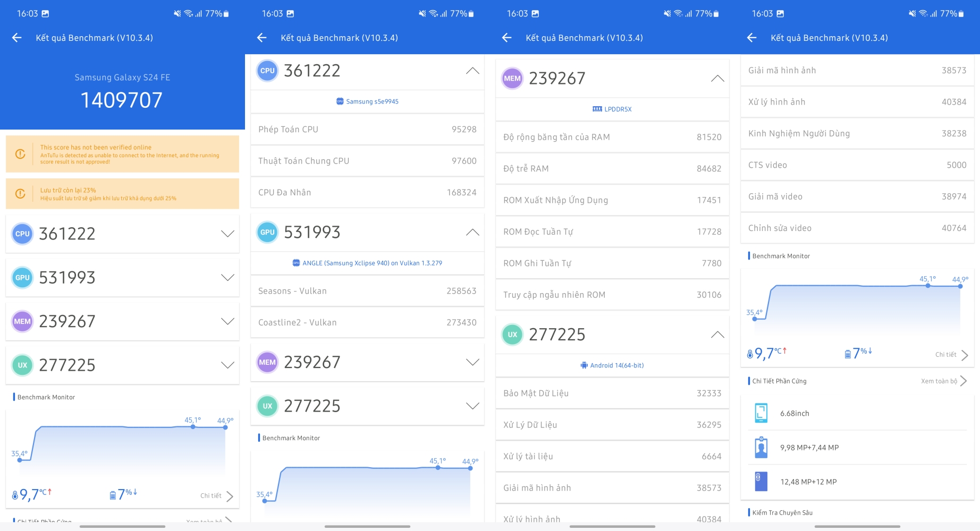The image size is (980, 531).
Task: Select the "Độ rộng băng tần của RAM" row
Action: [x=612, y=137]
